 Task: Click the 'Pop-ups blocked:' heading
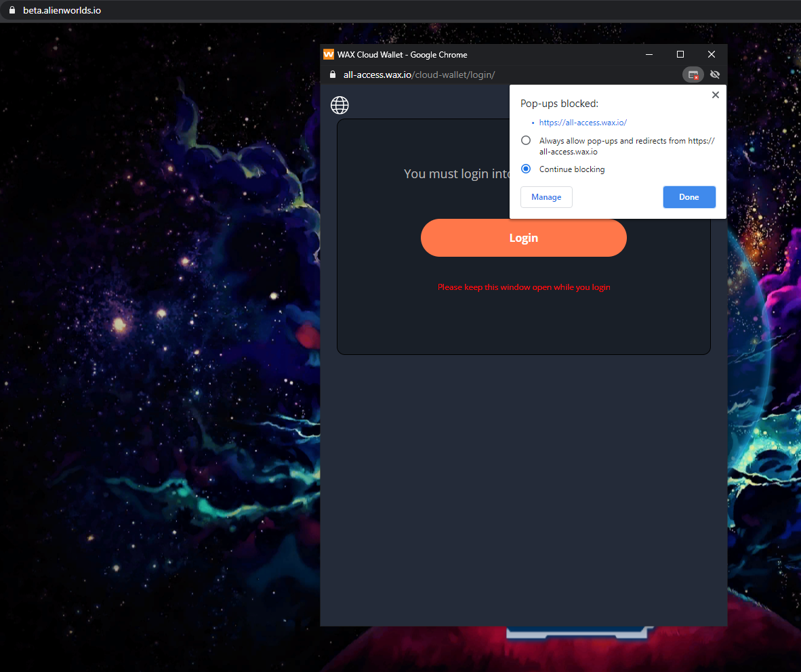point(559,104)
